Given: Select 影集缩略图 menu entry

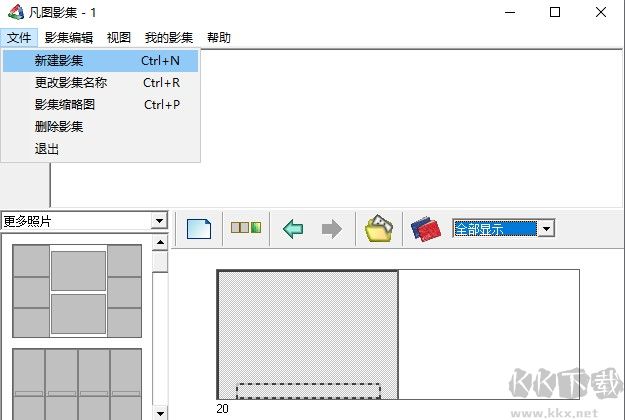Looking at the screenshot, I should click(x=100, y=104).
